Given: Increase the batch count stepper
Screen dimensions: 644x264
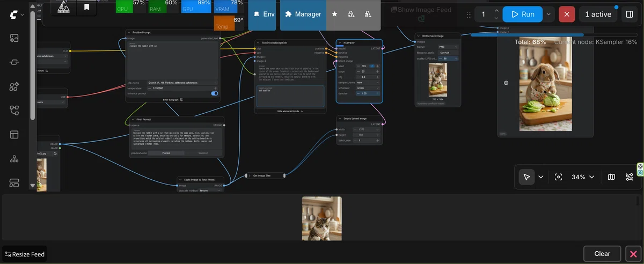Looking at the screenshot, I should [x=496, y=11].
